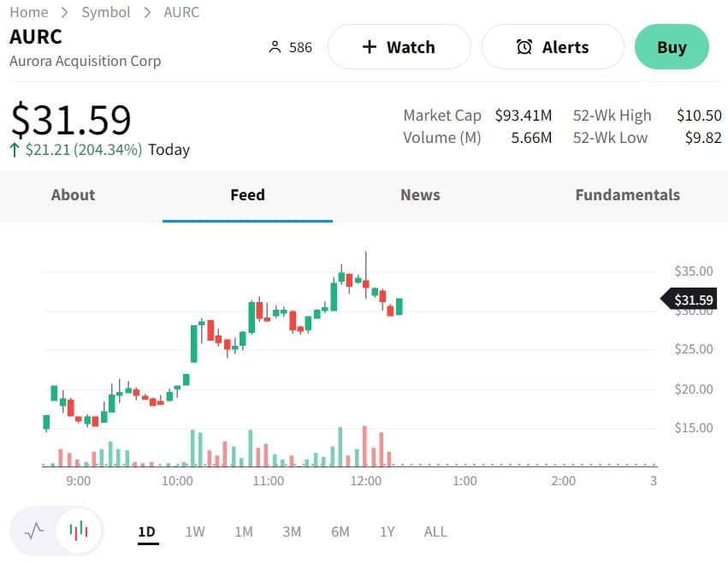The height and width of the screenshot is (564, 728).
Task: Click the $31.59 current price marker
Action: (691, 300)
